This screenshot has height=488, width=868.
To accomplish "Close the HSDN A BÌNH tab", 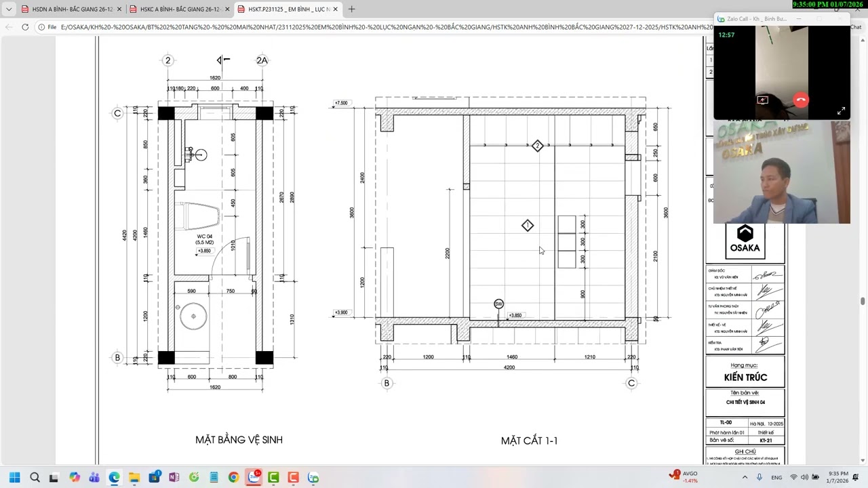I will [119, 9].
